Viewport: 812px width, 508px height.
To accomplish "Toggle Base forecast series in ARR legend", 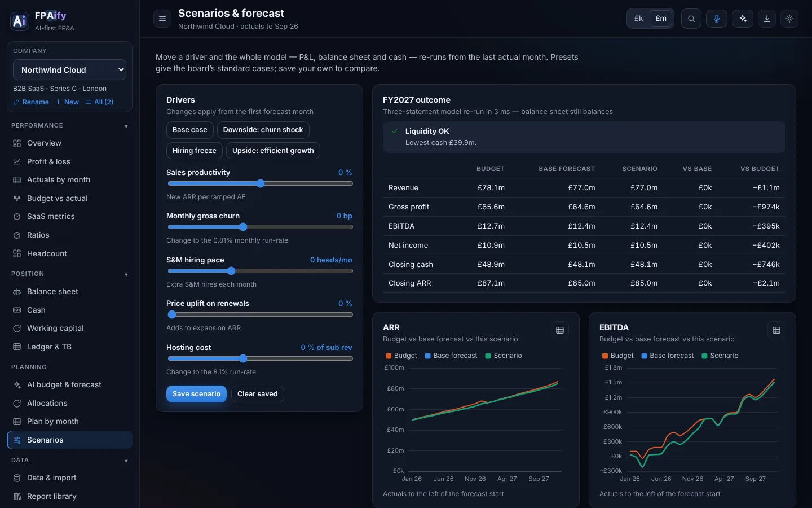I will (451, 356).
